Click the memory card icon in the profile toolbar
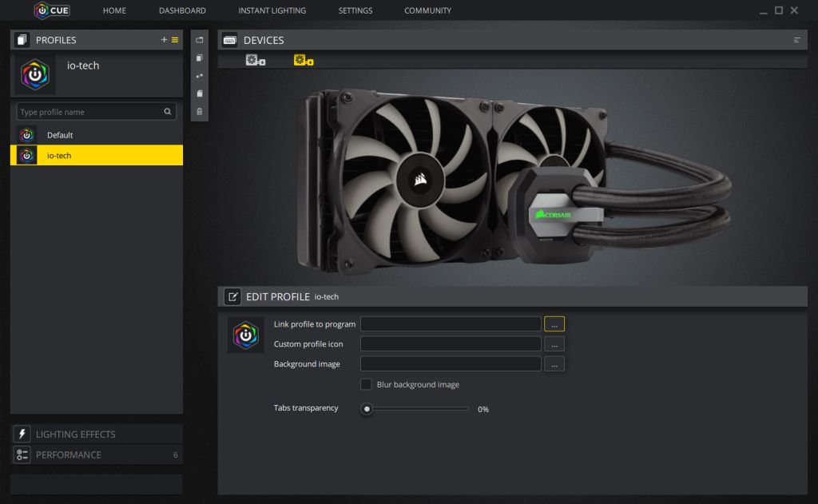The height and width of the screenshot is (504, 818). pyautogui.click(x=199, y=93)
